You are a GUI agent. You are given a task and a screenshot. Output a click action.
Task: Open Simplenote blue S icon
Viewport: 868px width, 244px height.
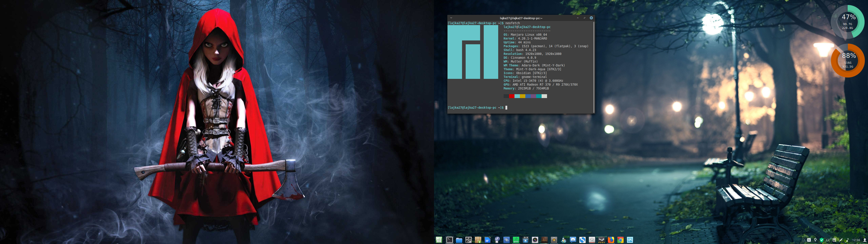582,240
